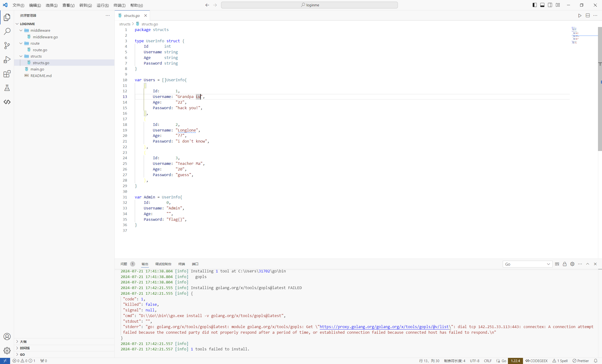Screen dimensions: 602x364
Task: Toggle the primary side bar
Action: point(535,5)
